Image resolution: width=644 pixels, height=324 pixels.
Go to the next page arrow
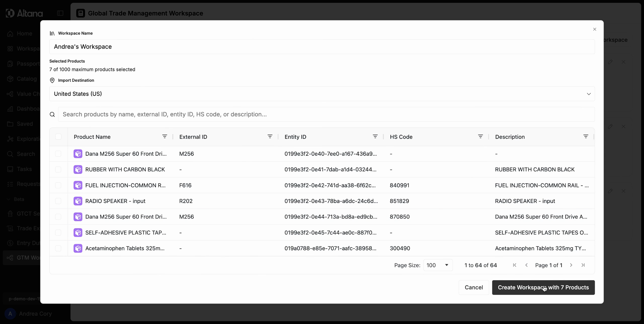pyautogui.click(x=571, y=265)
